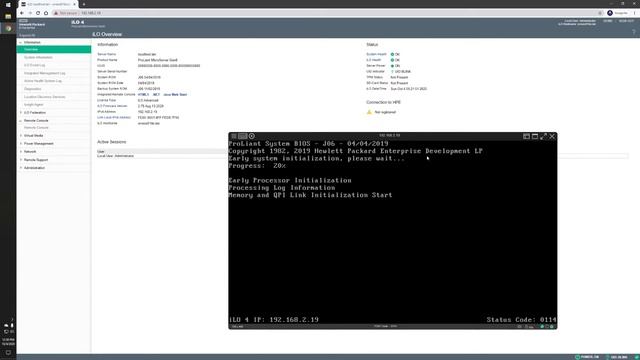Open the Chrome three-dot menu
Screen dimensions: 640x360
click(x=635, y=13)
